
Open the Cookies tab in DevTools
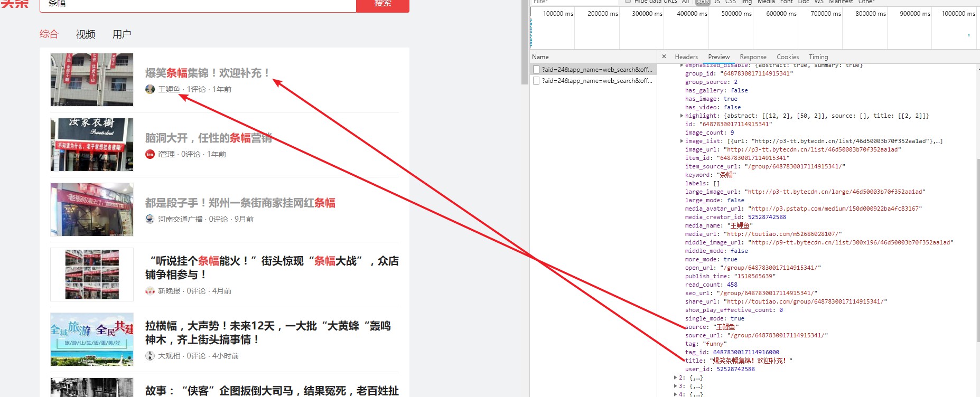point(788,57)
